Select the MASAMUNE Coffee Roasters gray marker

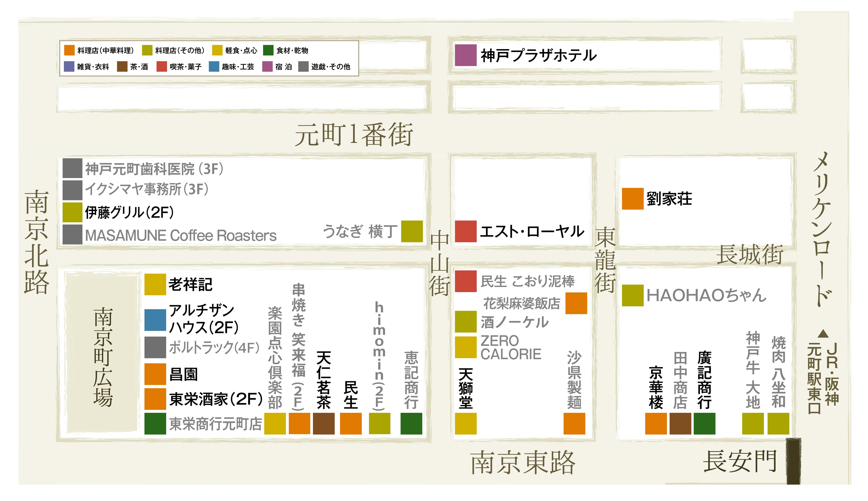tap(72, 234)
